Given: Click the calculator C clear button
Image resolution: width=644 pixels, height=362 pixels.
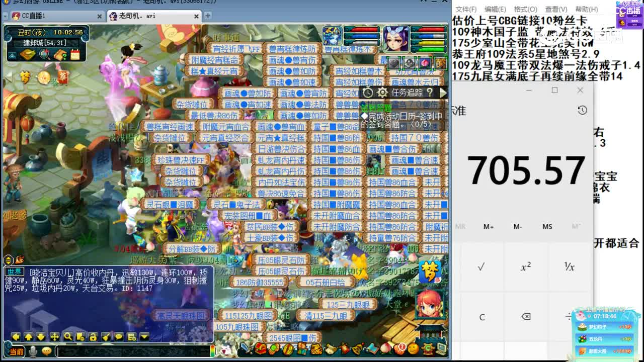Looking at the screenshot, I should pos(481,317).
